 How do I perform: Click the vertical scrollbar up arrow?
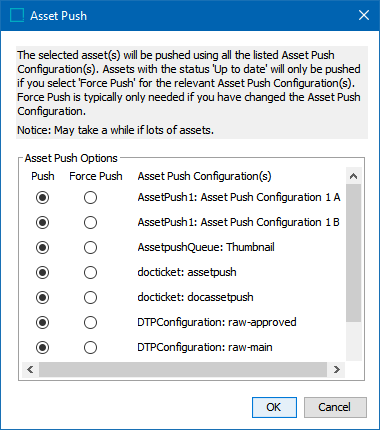point(354,176)
